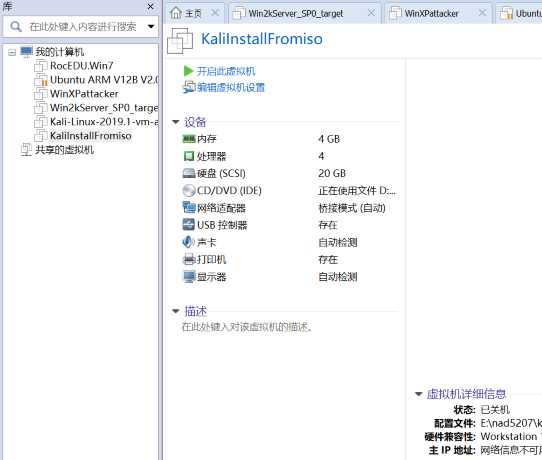Click the My Computer (我的计算机) icon
The width and height of the screenshot is (542, 460).
tap(27, 52)
